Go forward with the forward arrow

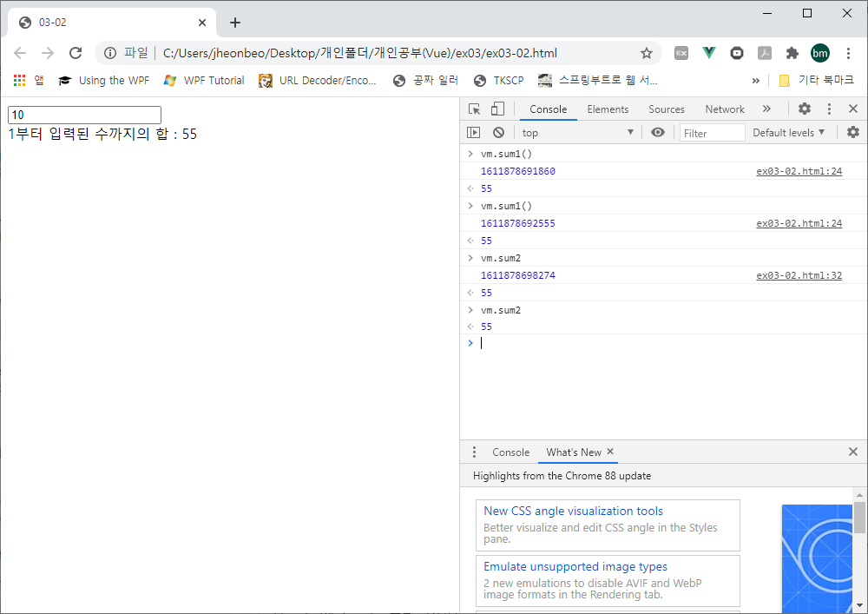click(x=48, y=53)
